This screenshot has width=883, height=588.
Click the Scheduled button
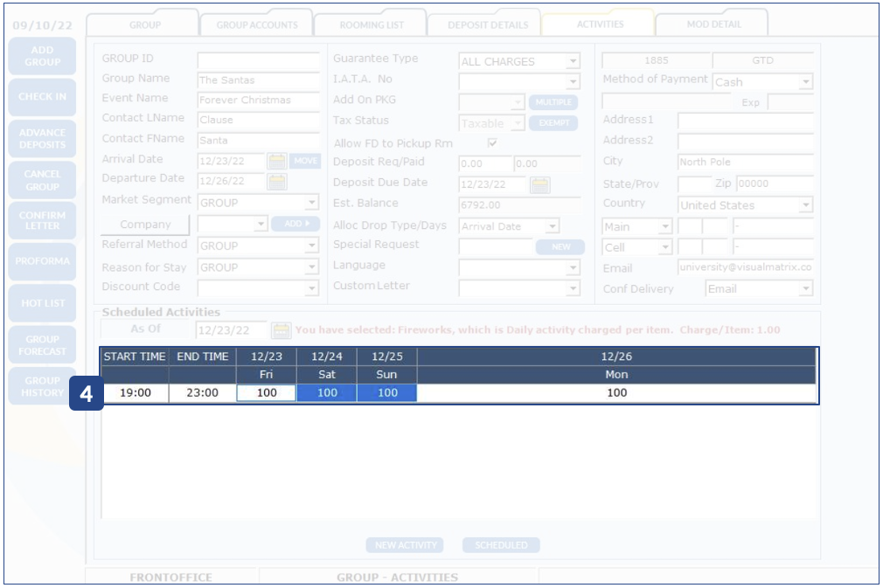[x=501, y=545]
